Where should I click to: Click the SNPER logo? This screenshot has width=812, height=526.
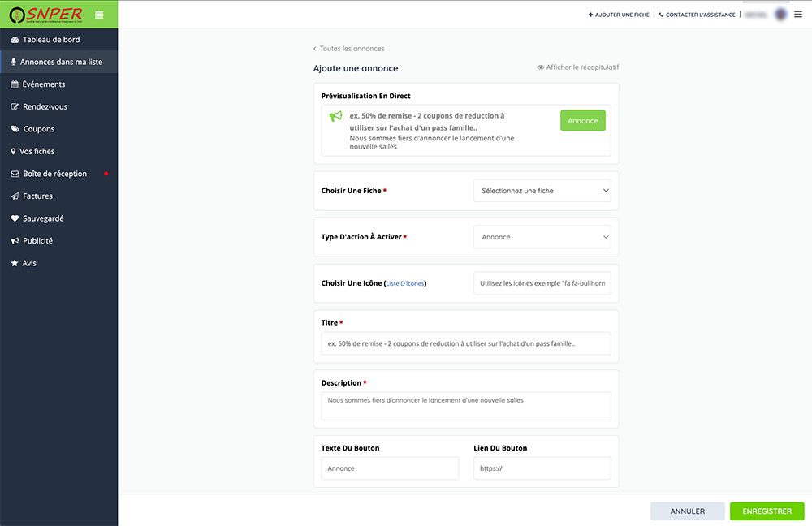point(45,15)
